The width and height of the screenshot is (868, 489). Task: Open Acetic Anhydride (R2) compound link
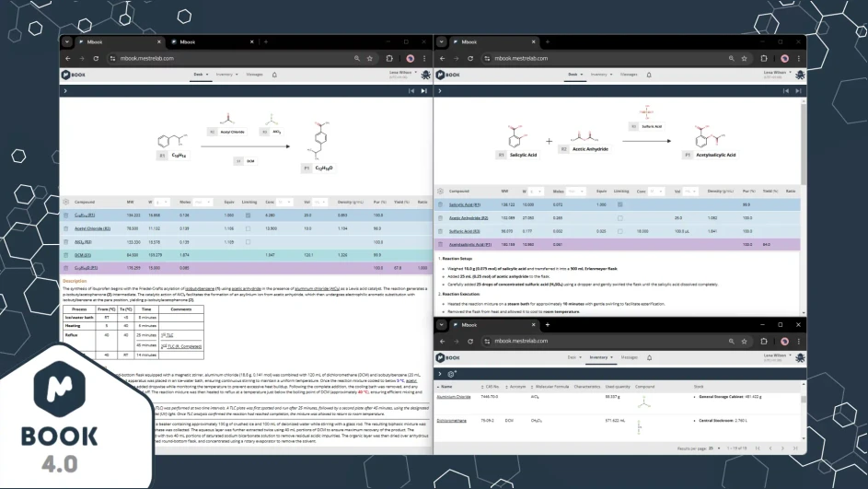click(469, 218)
